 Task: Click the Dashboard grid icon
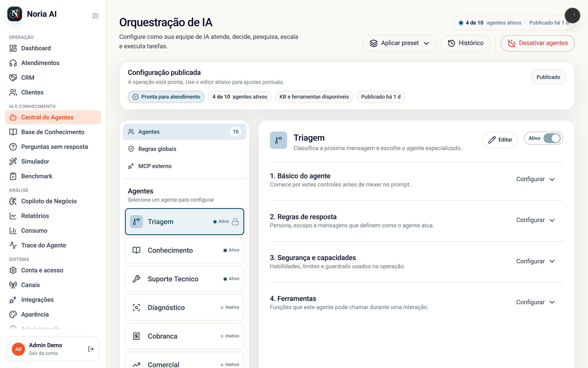tap(13, 48)
